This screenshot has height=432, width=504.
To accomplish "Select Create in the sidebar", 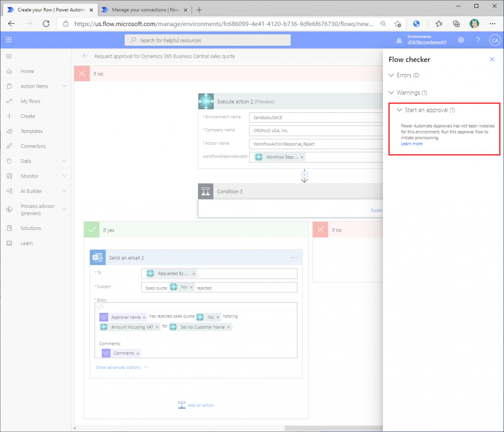I will point(28,116).
